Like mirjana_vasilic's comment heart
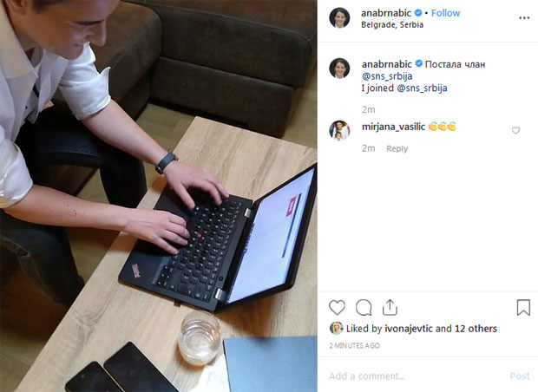 (515, 130)
